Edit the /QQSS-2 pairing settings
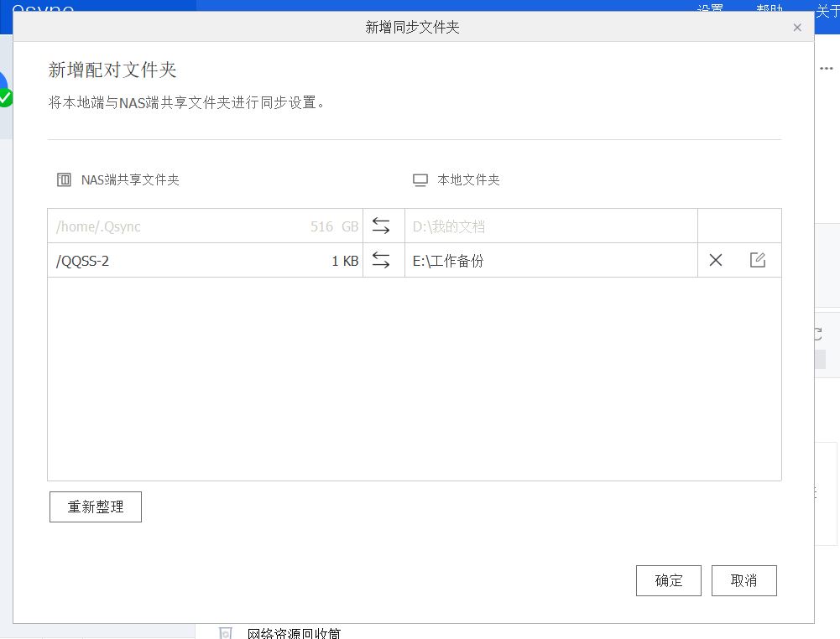840x639 pixels. tap(757, 260)
